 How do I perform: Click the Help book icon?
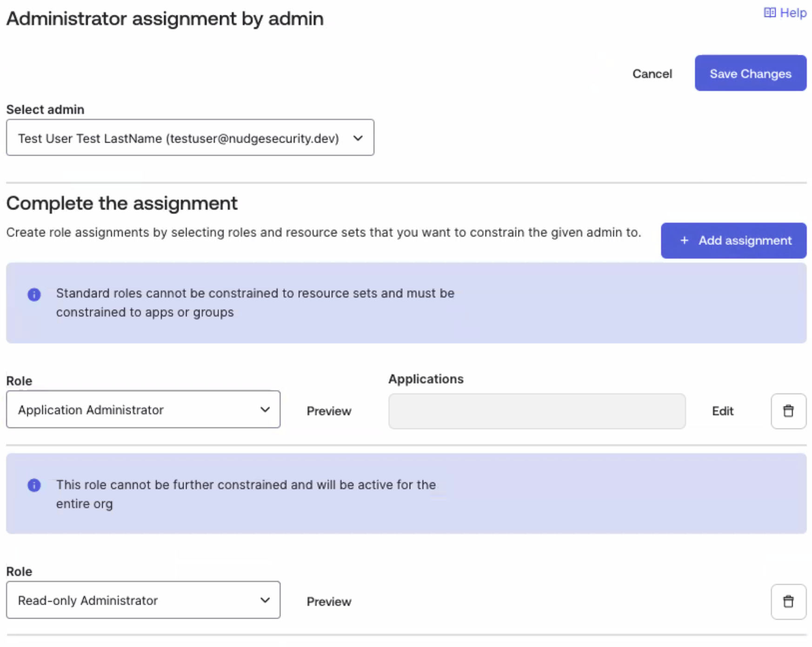coord(769,13)
